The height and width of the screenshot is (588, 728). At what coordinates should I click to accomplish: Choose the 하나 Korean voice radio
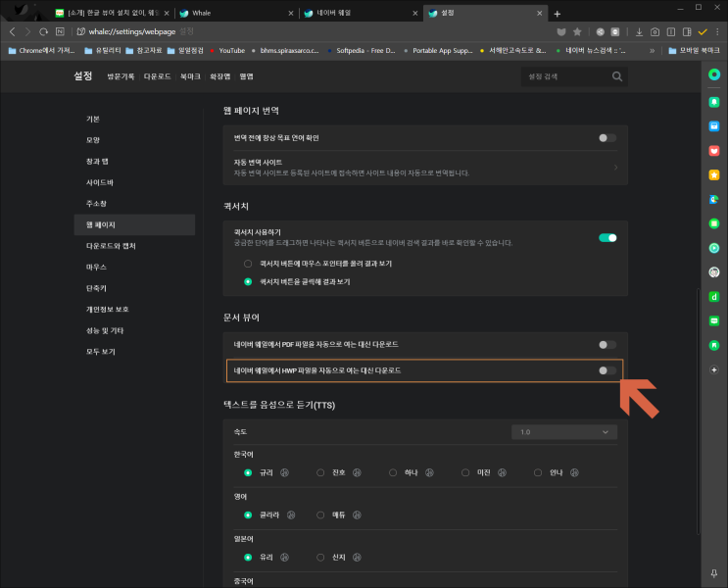[393, 472]
